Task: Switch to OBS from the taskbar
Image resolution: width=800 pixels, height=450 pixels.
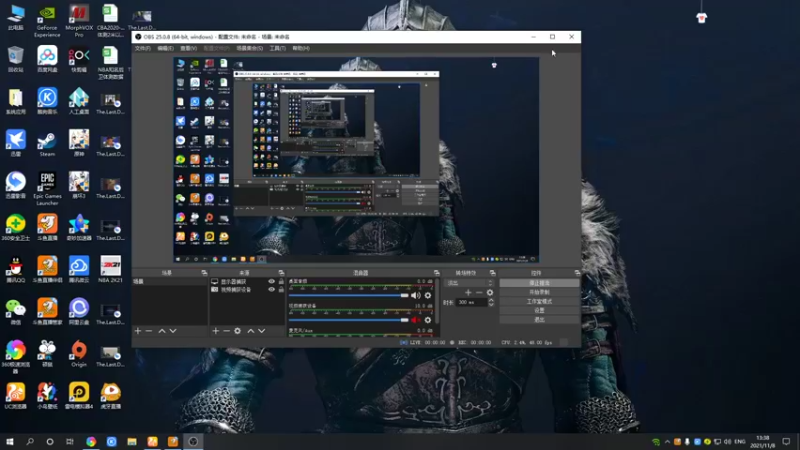Action: (193, 442)
